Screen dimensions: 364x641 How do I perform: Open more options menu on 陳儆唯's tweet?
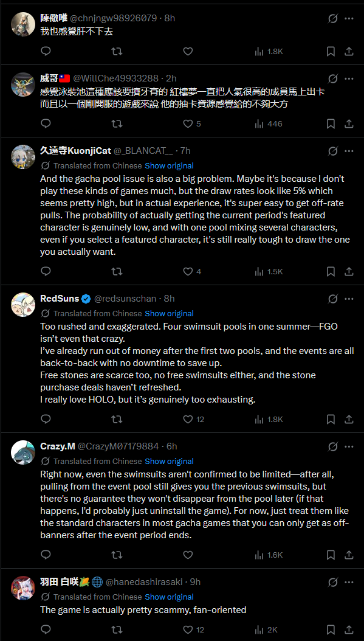pyautogui.click(x=349, y=18)
